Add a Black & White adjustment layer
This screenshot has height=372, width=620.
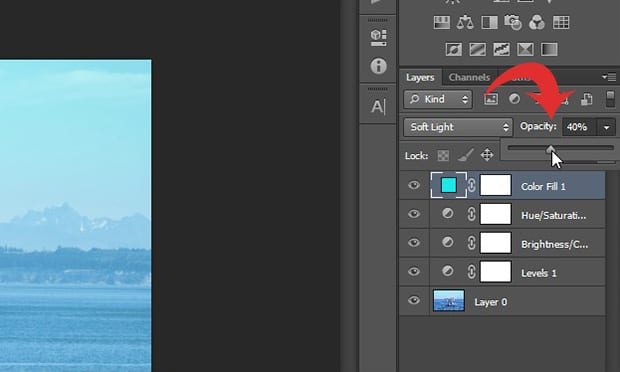coord(489,23)
